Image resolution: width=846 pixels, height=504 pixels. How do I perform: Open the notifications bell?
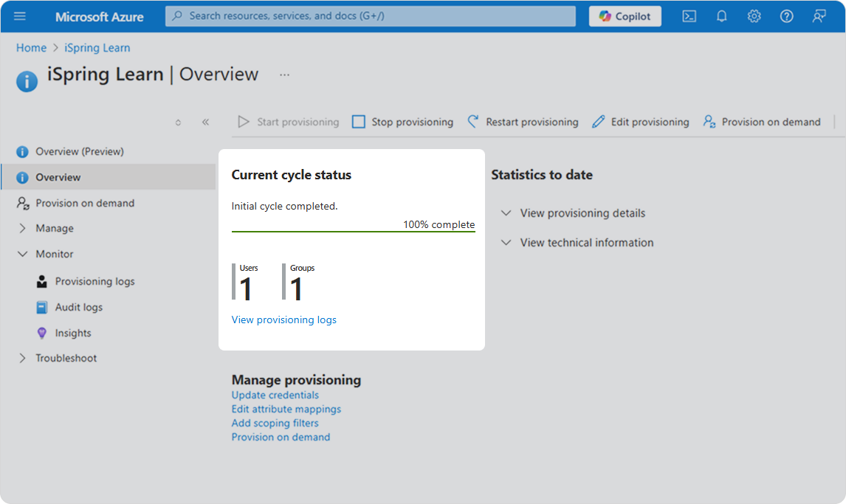point(721,16)
